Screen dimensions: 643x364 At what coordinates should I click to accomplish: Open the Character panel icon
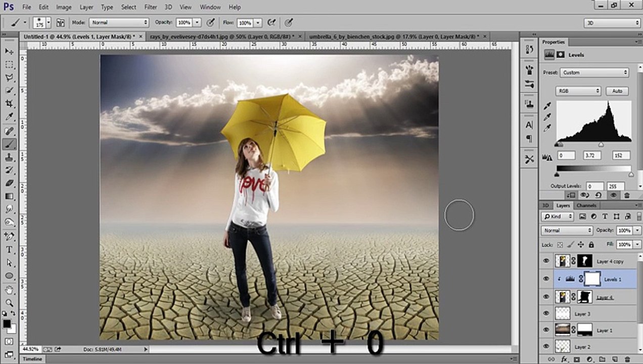[529, 125]
